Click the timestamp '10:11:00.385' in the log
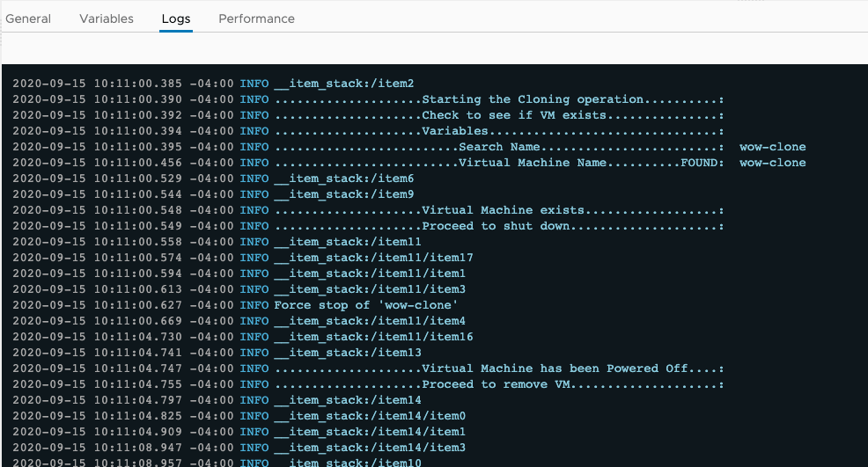 (x=138, y=84)
